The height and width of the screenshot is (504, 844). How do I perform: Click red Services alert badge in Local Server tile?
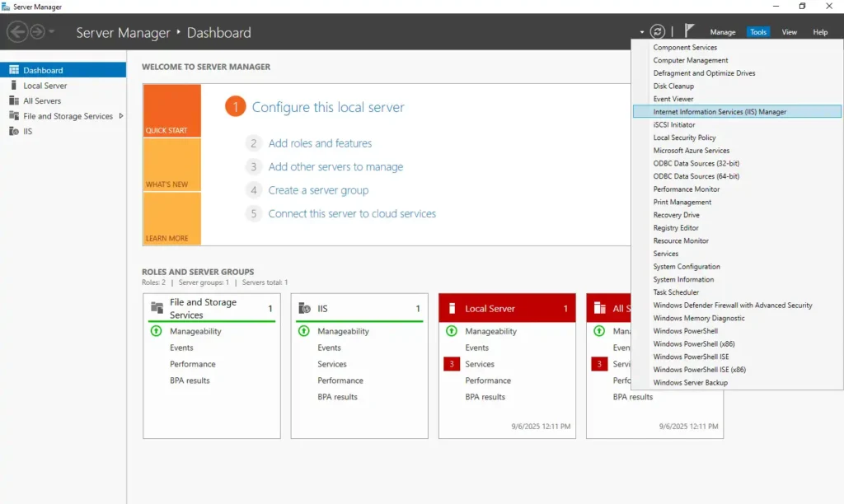coord(452,364)
